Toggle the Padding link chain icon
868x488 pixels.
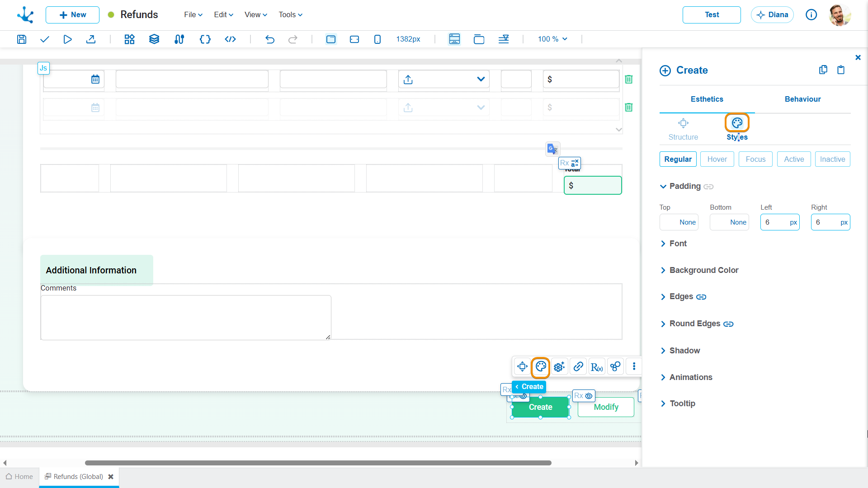(708, 187)
